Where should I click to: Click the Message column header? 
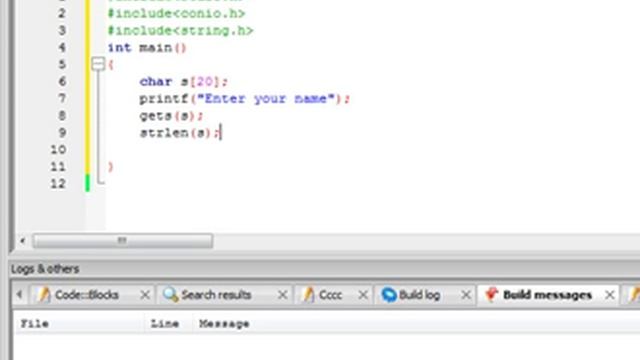tap(224, 324)
